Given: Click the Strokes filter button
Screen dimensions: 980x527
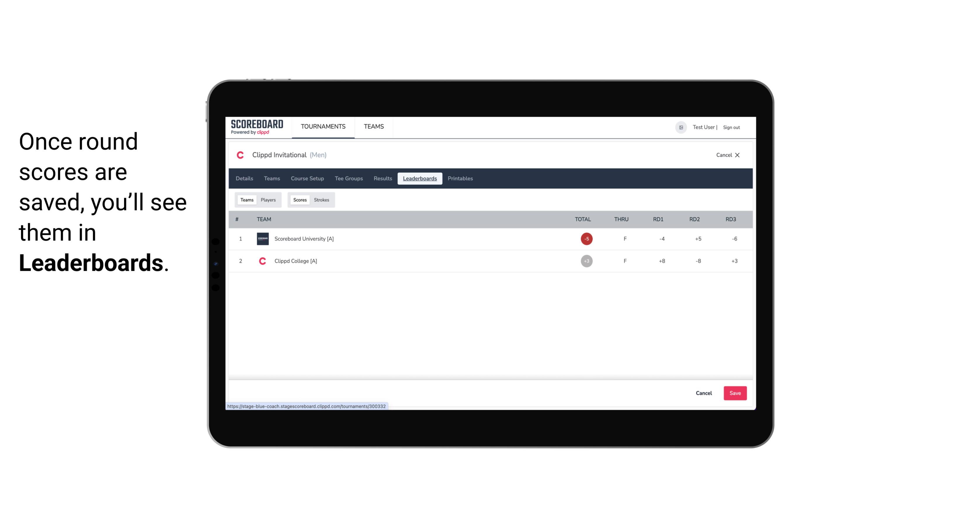Looking at the screenshot, I should pyautogui.click(x=322, y=200).
